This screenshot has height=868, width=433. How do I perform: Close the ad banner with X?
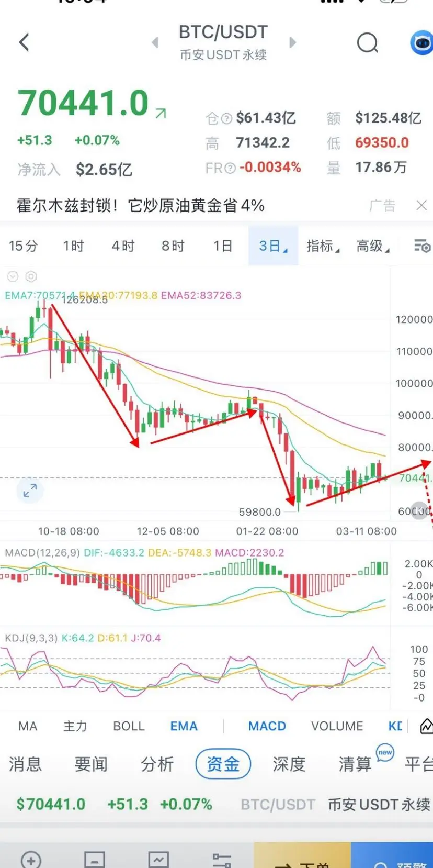coord(421,205)
